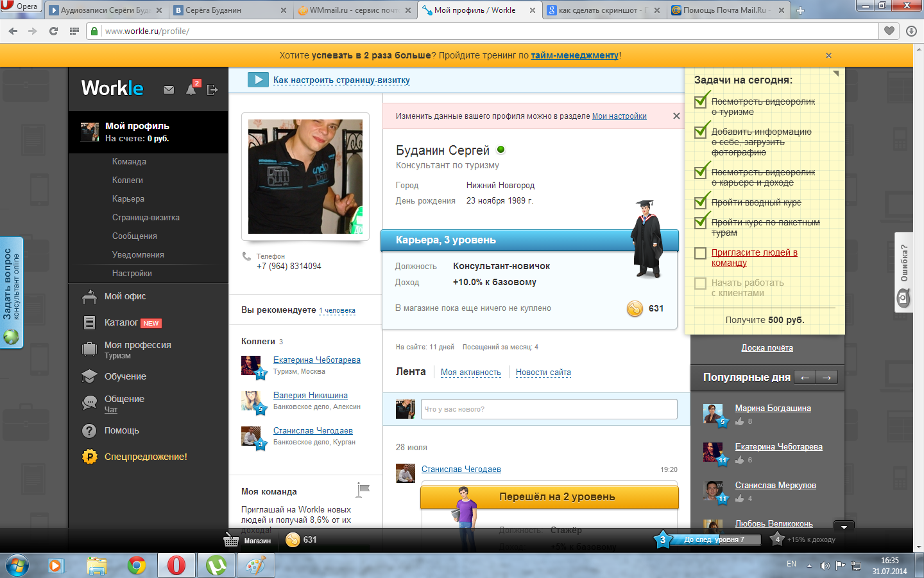Screen dimensions: 924x578
Task: Close the orange top banner
Action: (x=828, y=55)
